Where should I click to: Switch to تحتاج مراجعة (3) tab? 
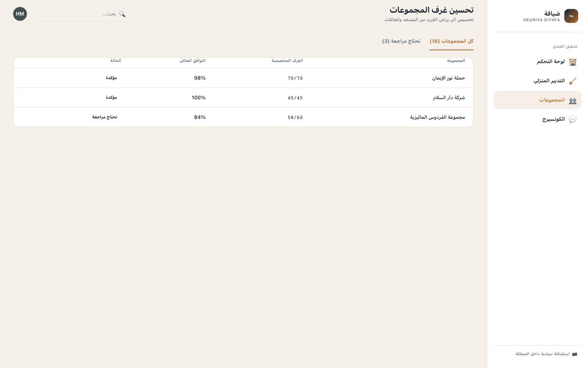click(401, 41)
